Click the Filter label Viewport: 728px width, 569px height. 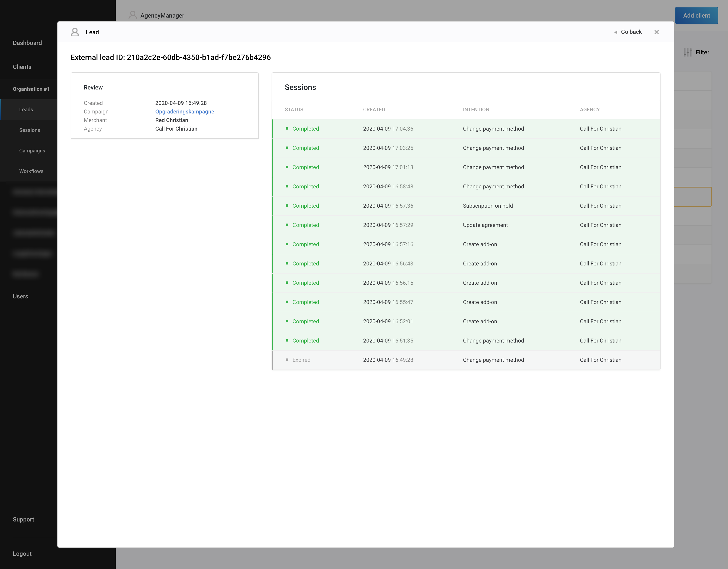[x=702, y=52]
